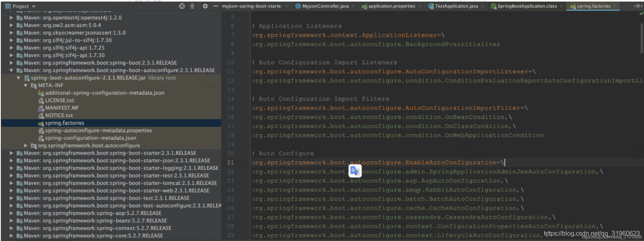Image resolution: width=644 pixels, height=241 pixels.
Task: Collapse spring-boot-autoconfigure-2.3.1.RELEASE.jar node
Action: 19,78
